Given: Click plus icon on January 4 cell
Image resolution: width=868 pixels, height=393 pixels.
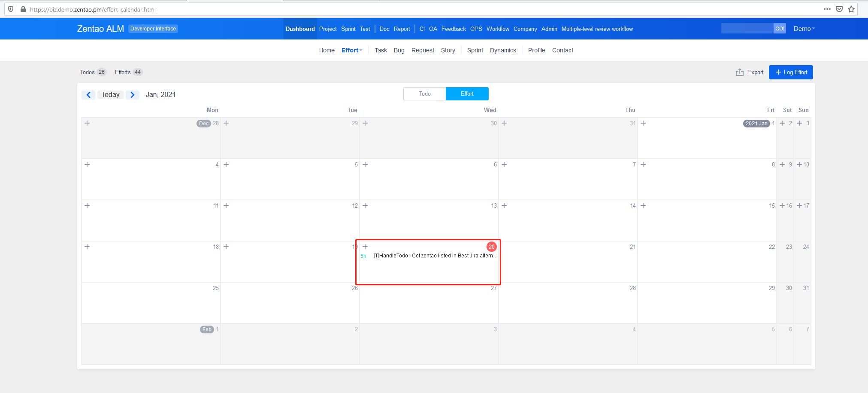Looking at the screenshot, I should pos(87,164).
